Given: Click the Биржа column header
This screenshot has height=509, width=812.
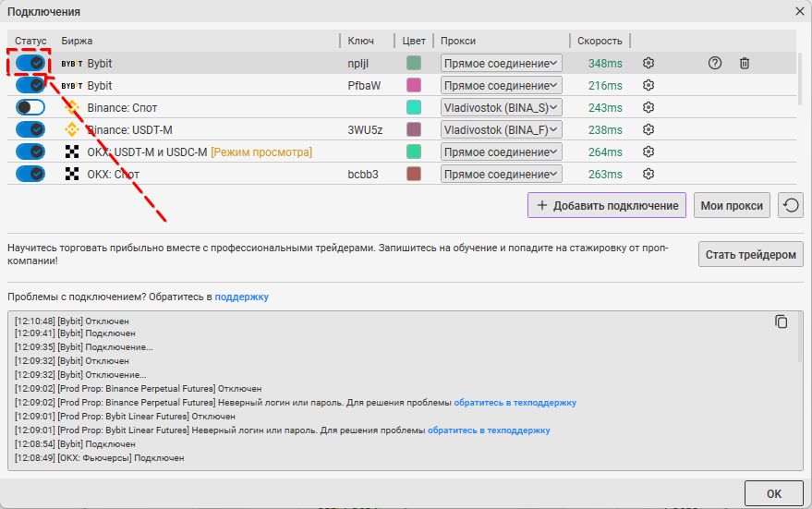Looking at the screenshot, I should point(78,41).
